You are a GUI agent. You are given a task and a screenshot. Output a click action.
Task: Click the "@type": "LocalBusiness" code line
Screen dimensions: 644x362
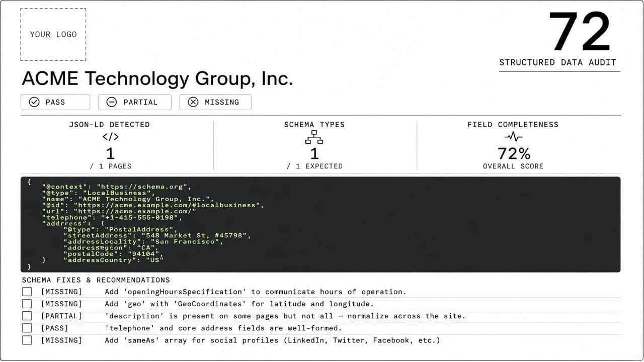pyautogui.click(x=97, y=193)
